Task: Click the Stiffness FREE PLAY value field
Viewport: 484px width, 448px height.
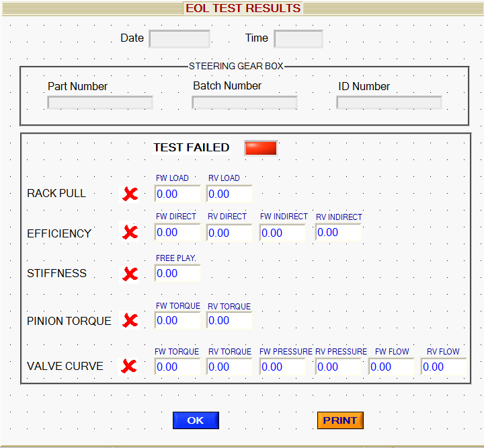Action: [177, 273]
